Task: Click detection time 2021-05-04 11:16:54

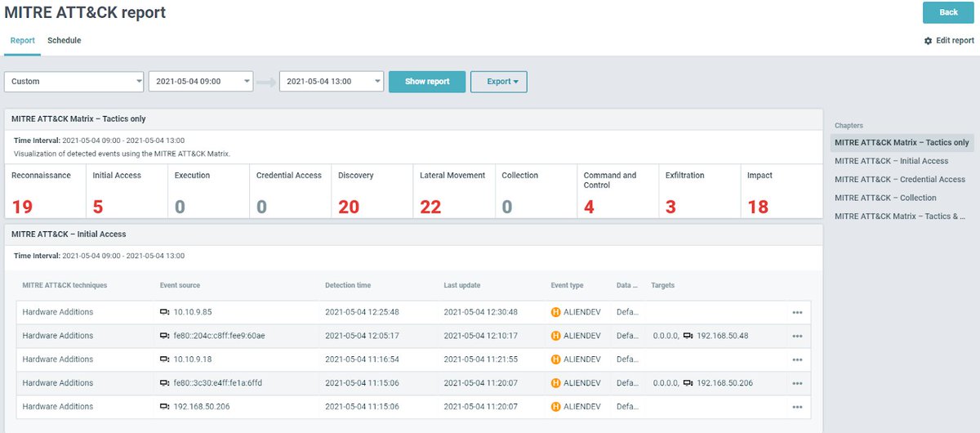Action: coord(363,359)
